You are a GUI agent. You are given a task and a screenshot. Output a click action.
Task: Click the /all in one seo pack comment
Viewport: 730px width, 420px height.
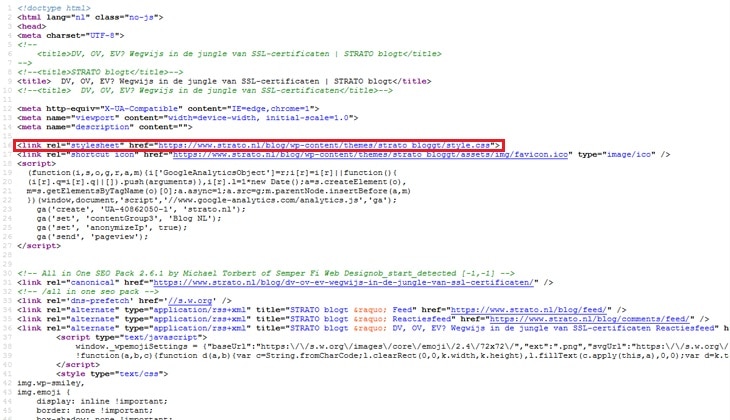coord(88,291)
